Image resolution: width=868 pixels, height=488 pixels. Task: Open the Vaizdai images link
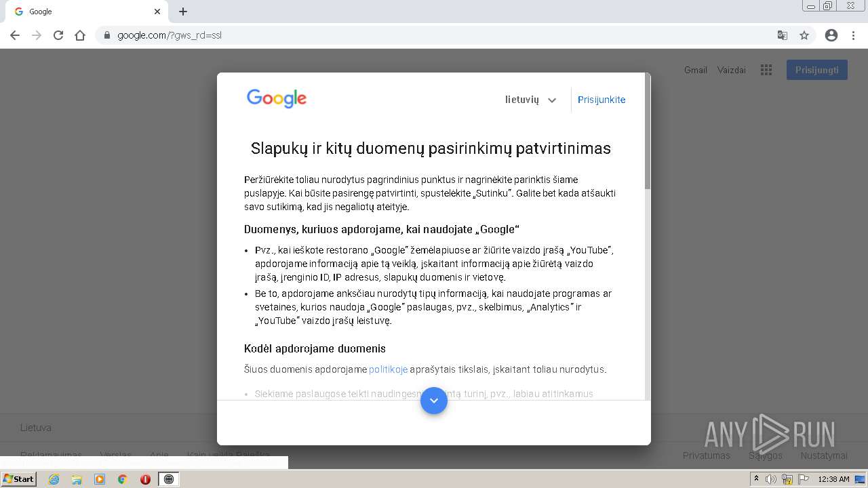pyautogui.click(x=732, y=70)
